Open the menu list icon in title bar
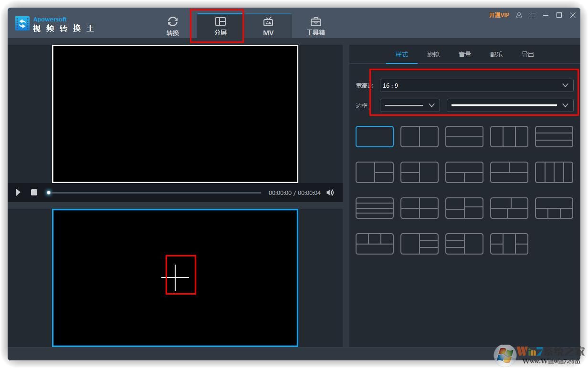The image size is (588, 368). (532, 15)
